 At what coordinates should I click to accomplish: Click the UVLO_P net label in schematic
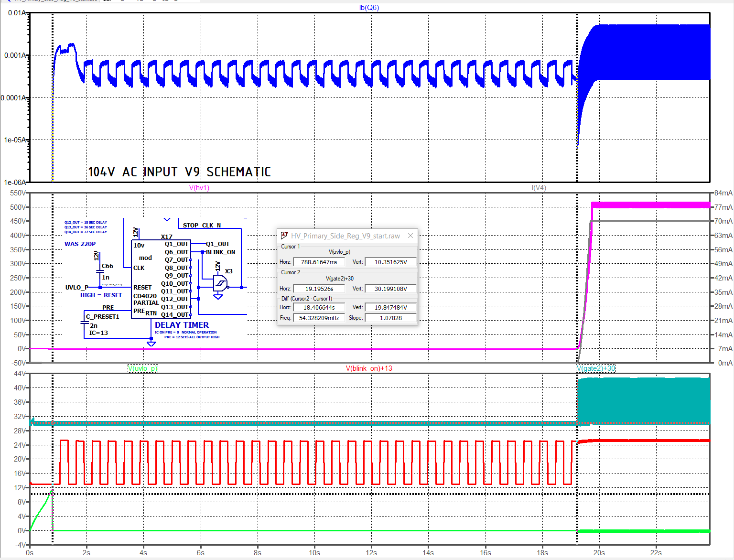point(76,288)
